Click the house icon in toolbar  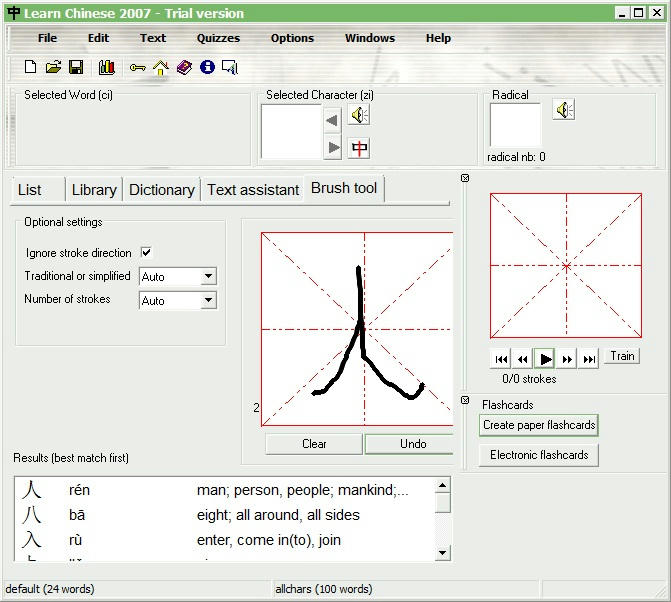point(161,67)
